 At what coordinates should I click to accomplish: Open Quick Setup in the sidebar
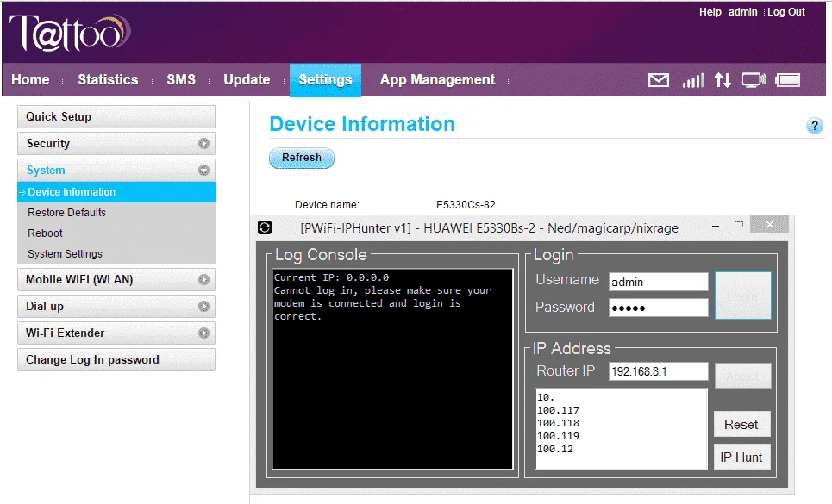click(116, 116)
